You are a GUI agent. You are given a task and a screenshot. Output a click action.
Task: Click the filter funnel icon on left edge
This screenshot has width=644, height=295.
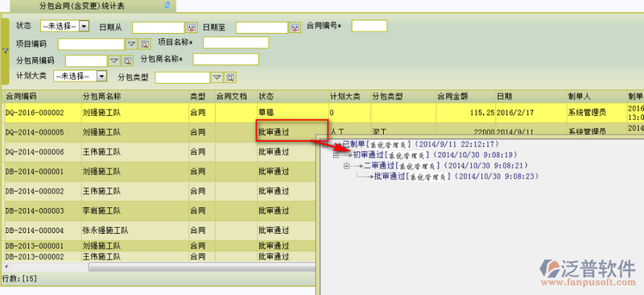pos(6,51)
